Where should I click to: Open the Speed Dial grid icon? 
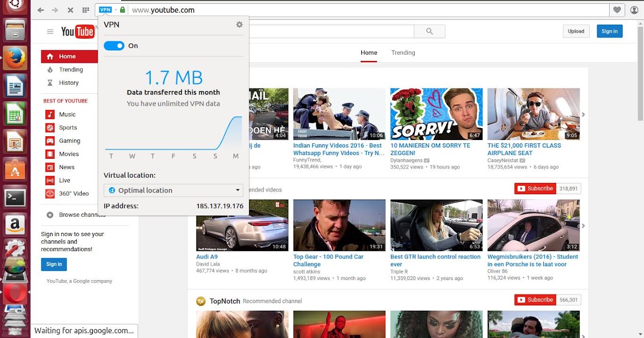tap(86, 10)
